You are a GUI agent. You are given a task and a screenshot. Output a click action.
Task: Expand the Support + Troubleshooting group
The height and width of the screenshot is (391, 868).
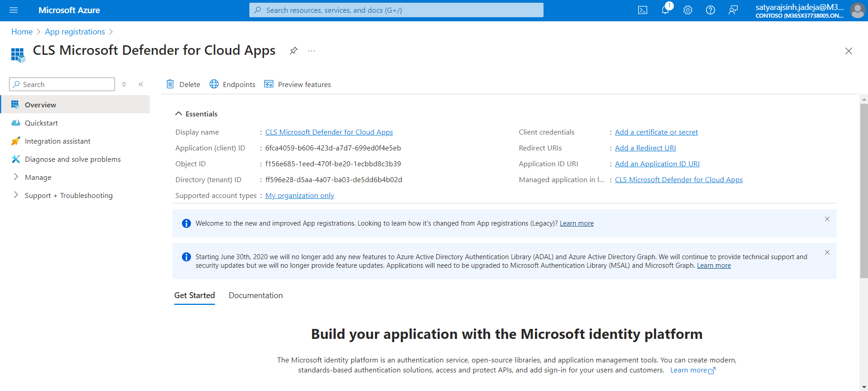(x=16, y=195)
